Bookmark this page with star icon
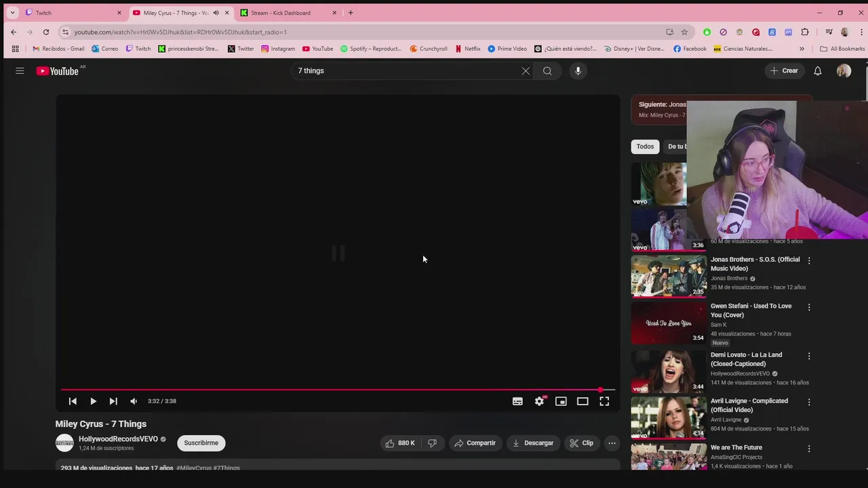The width and height of the screenshot is (868, 488). pos(684,32)
